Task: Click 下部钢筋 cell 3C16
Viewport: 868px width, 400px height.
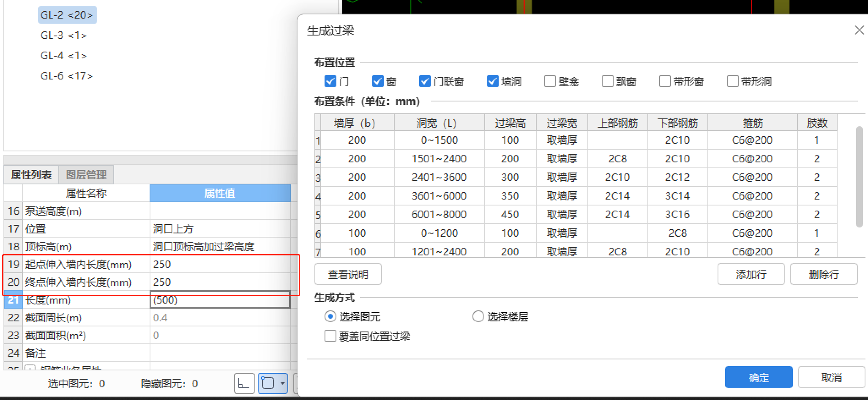Action: pyautogui.click(x=677, y=214)
